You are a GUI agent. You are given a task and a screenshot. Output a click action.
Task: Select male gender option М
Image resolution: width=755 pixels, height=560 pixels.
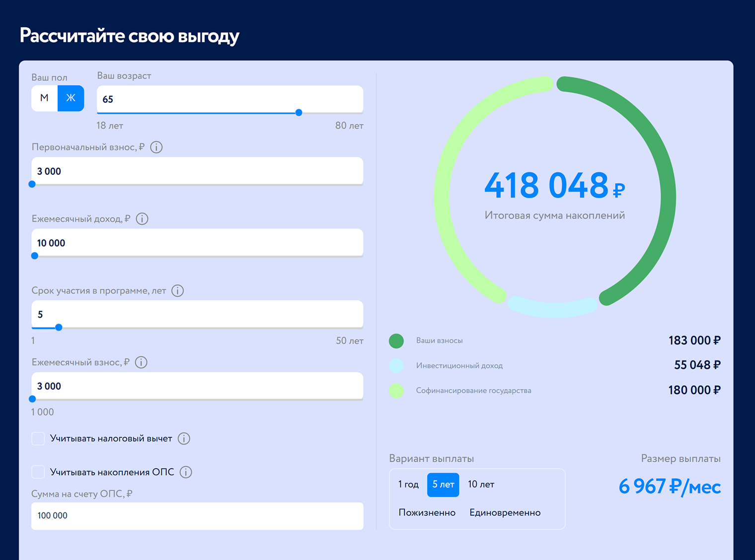click(45, 98)
